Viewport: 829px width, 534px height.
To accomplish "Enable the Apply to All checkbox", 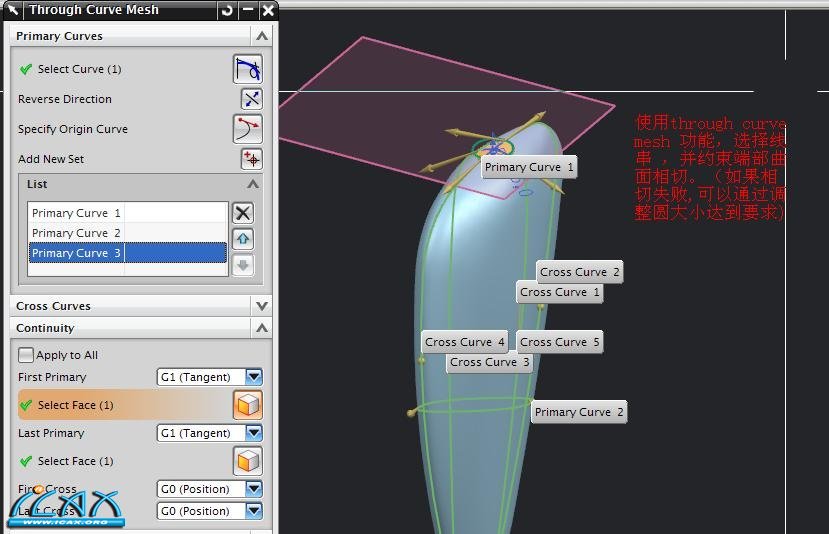I will pyautogui.click(x=26, y=355).
